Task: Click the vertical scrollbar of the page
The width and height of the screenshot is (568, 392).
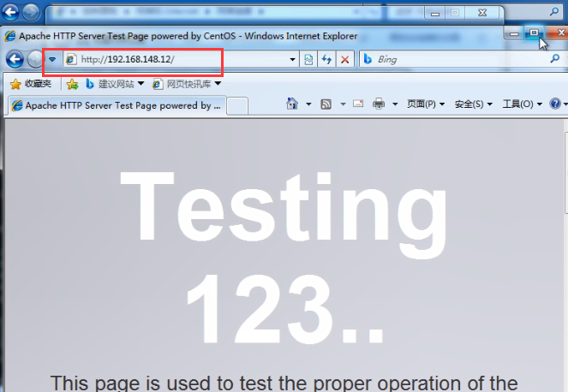Action: pyautogui.click(x=565, y=174)
